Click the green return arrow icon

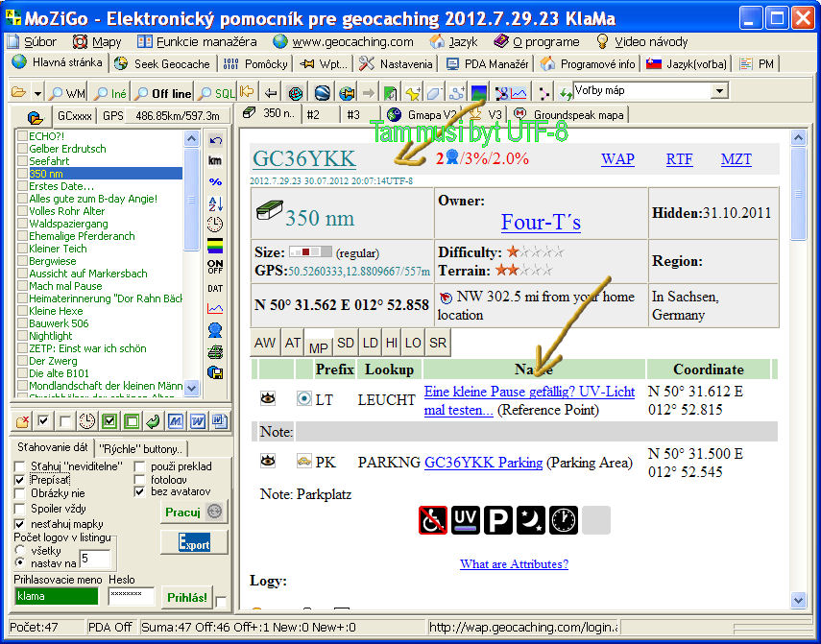point(154,420)
